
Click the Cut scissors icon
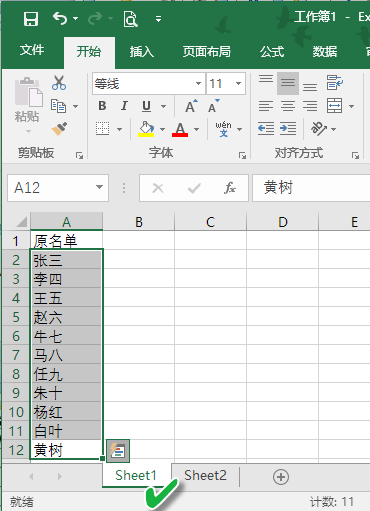pyautogui.click(x=59, y=83)
